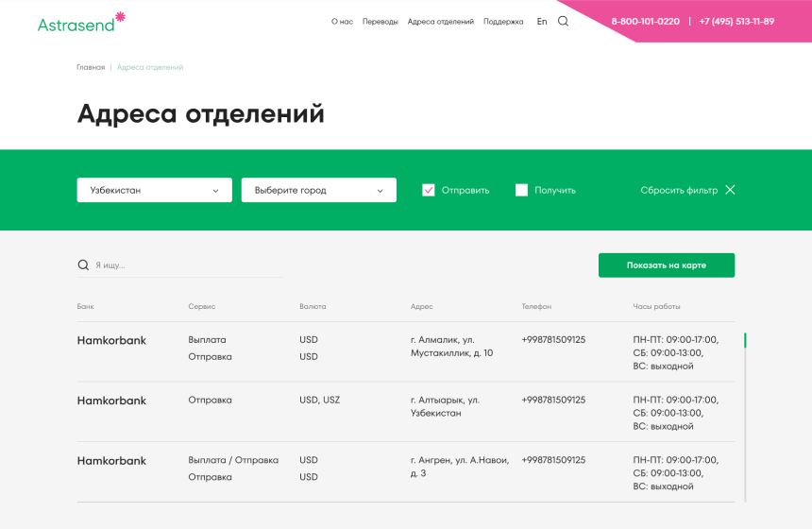Click the Показать на карте button
The height and width of the screenshot is (529, 812).
click(667, 265)
